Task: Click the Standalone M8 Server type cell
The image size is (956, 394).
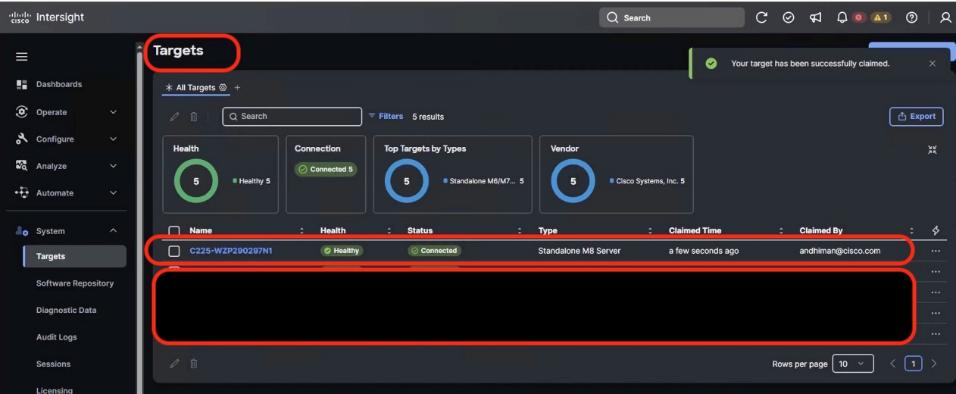Action: click(579, 251)
